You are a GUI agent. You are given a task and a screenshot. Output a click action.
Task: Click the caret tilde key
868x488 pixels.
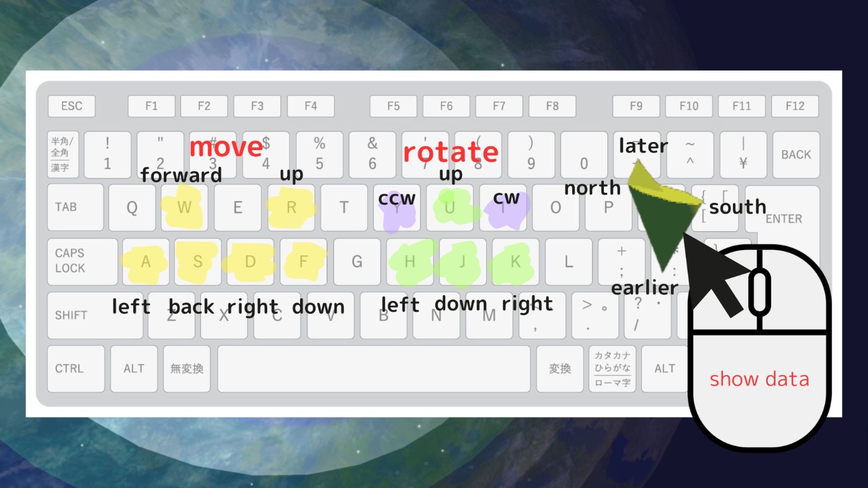pyautogui.click(x=689, y=154)
